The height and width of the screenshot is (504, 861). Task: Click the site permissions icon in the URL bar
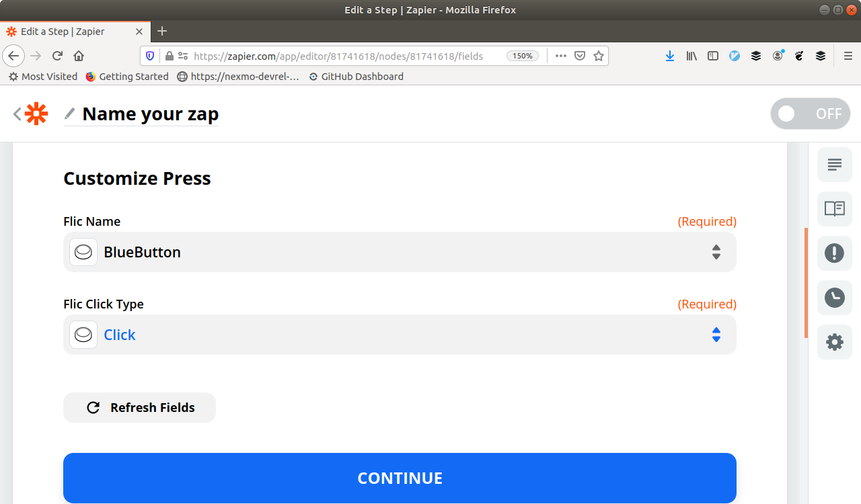click(x=182, y=56)
